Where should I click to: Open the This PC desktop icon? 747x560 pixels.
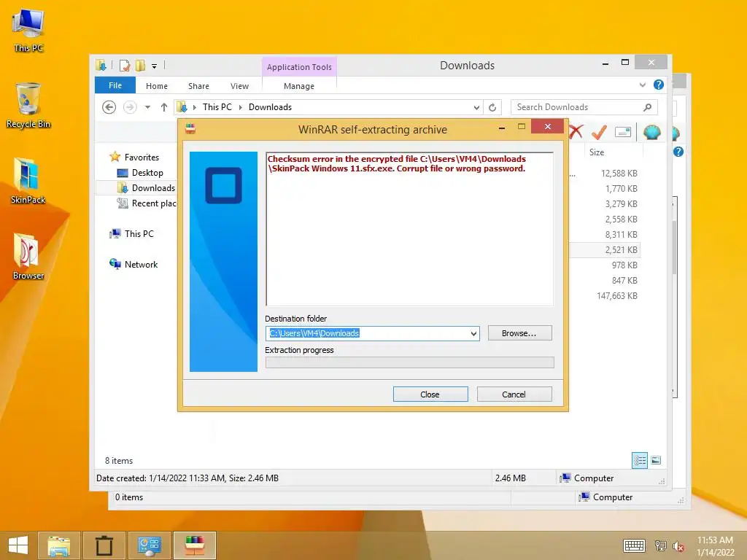pos(28,29)
